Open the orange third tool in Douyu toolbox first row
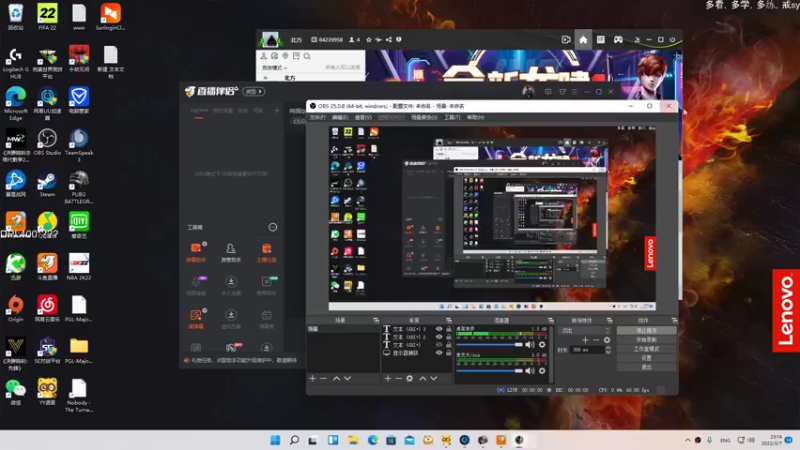 click(266, 253)
